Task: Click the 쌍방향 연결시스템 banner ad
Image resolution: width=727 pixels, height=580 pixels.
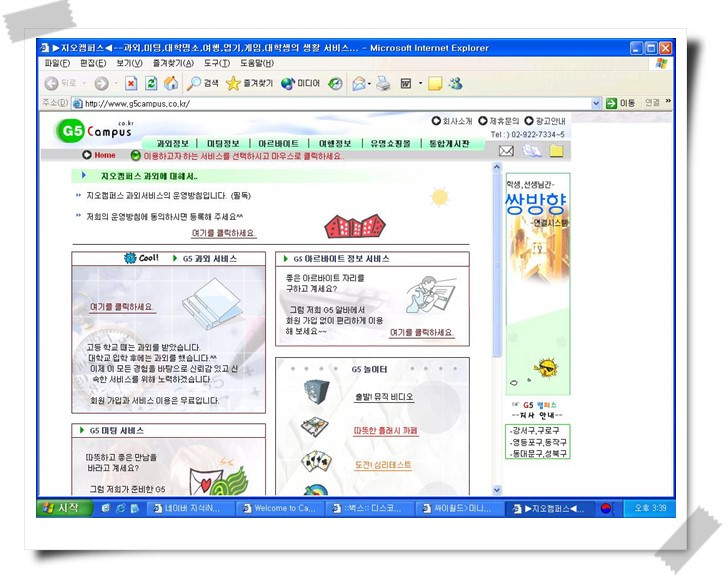Action: point(538,284)
